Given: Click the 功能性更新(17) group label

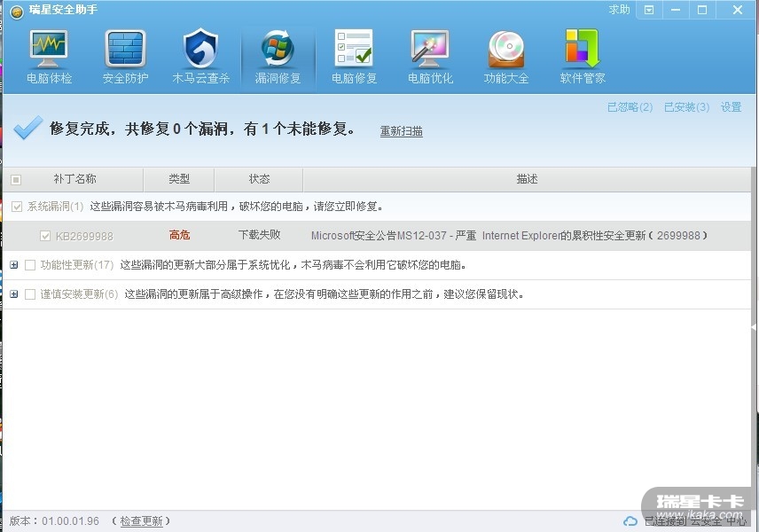Looking at the screenshot, I should pyautogui.click(x=76, y=265).
